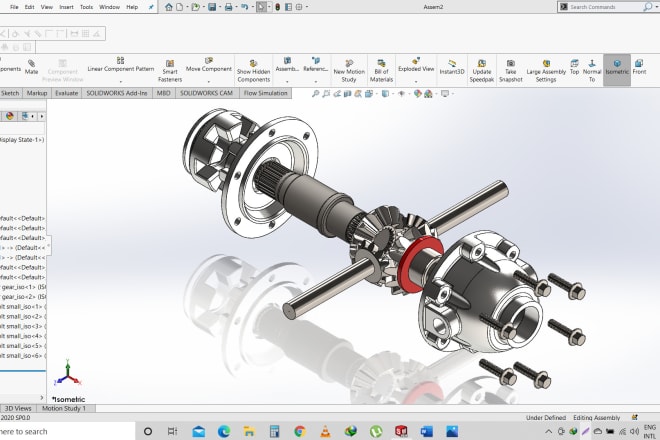660x440 pixels.
Task: Open the Tools menu
Action: [86, 7]
